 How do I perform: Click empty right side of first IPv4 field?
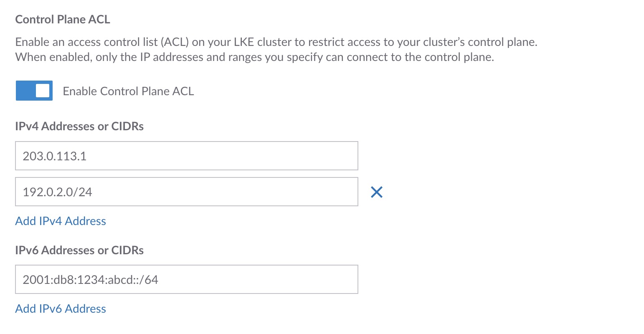pyautogui.click(x=292, y=156)
